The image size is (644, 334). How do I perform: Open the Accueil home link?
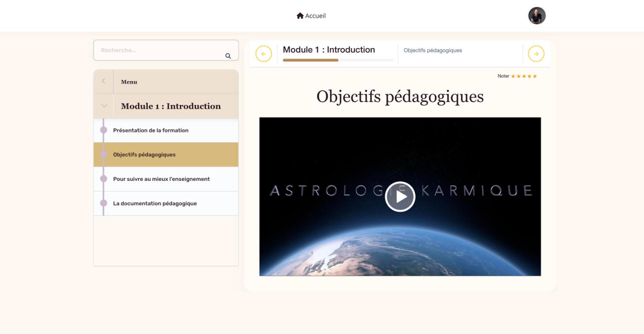click(311, 16)
